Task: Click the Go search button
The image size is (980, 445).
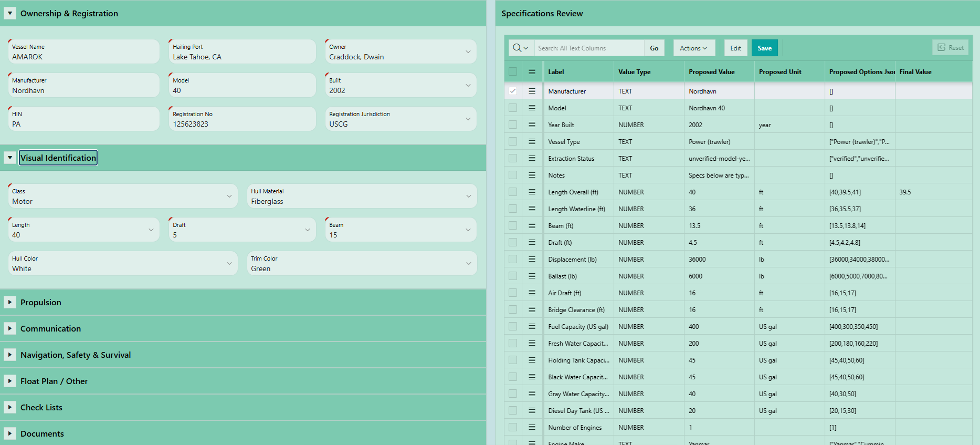Action: click(654, 48)
